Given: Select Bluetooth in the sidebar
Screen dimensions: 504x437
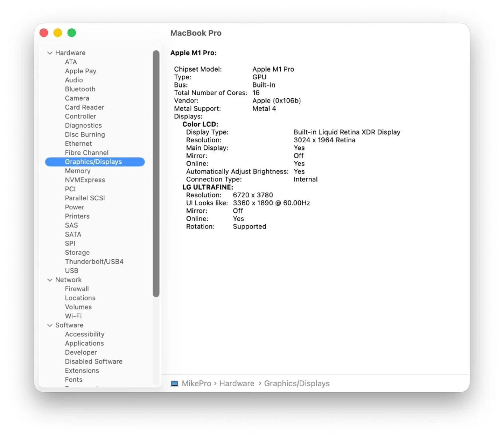Looking at the screenshot, I should [x=80, y=89].
